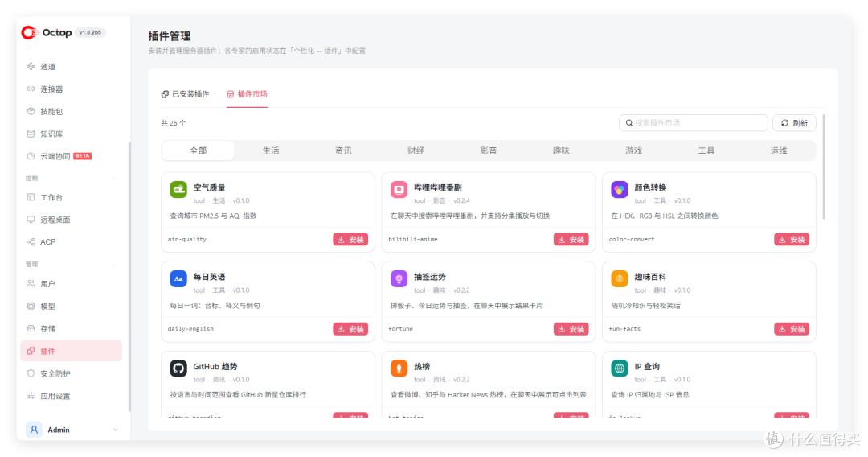This screenshot has width=868, height=457.
Task: Click the 每日英语 plugin icon
Action: click(x=178, y=278)
